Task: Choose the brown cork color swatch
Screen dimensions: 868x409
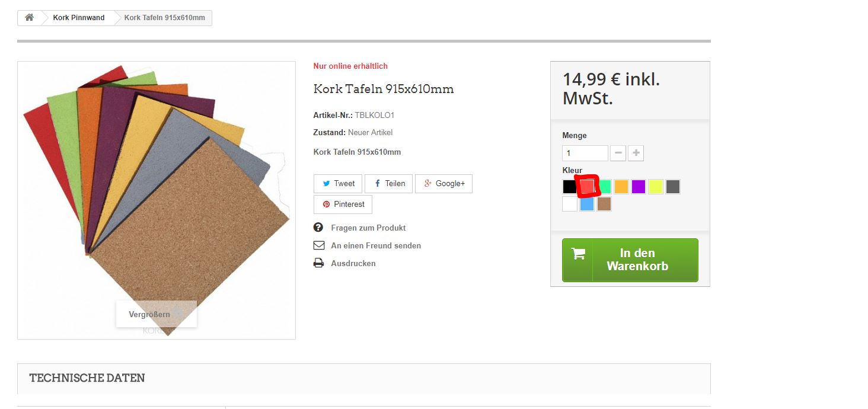Action: click(604, 204)
